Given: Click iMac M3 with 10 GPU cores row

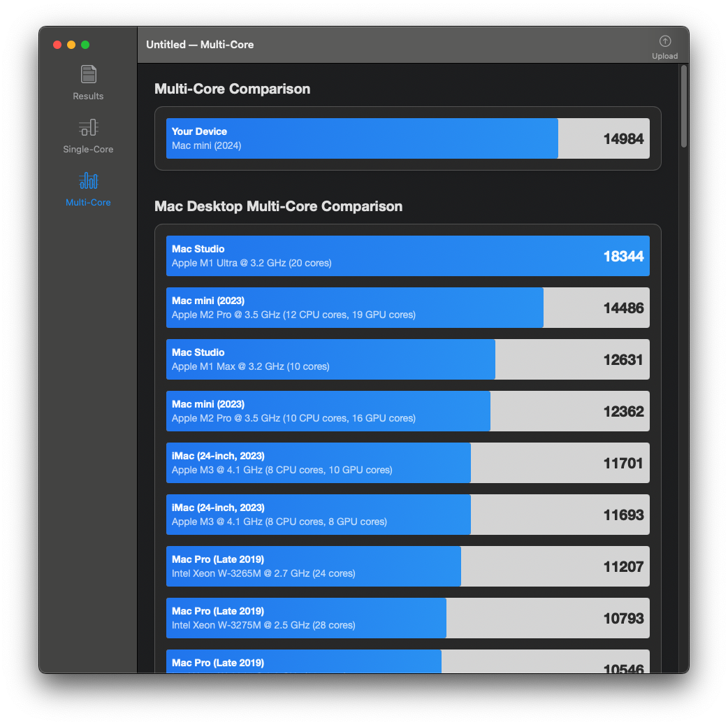Looking at the screenshot, I should pos(407,463).
